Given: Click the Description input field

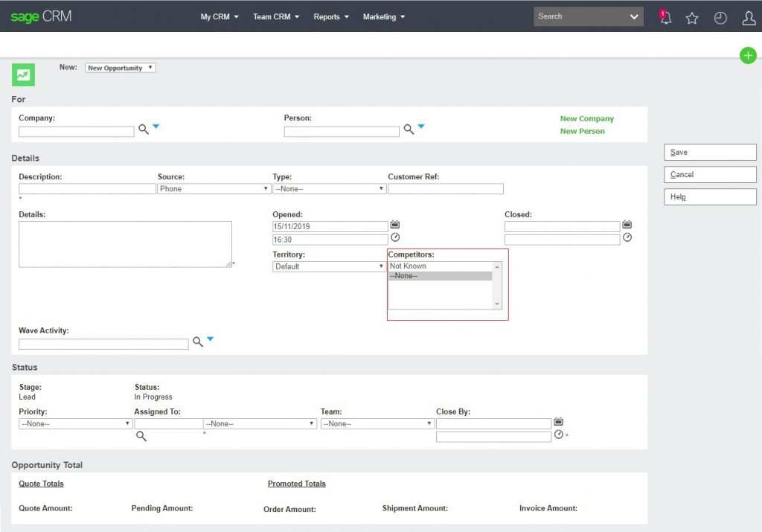Looking at the screenshot, I should (x=87, y=189).
